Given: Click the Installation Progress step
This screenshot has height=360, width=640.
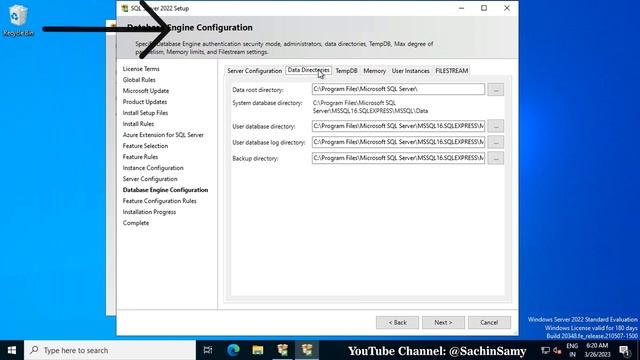Looking at the screenshot, I should click(149, 212).
